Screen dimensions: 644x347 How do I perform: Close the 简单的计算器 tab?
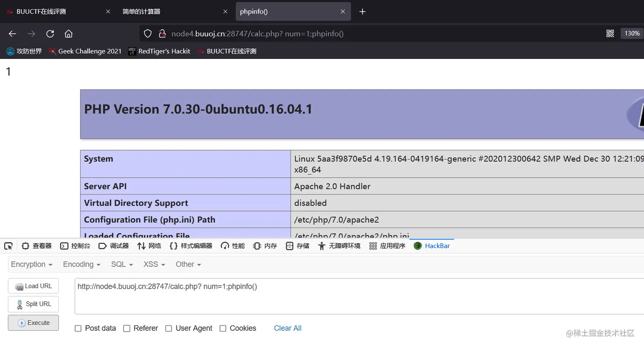225,12
